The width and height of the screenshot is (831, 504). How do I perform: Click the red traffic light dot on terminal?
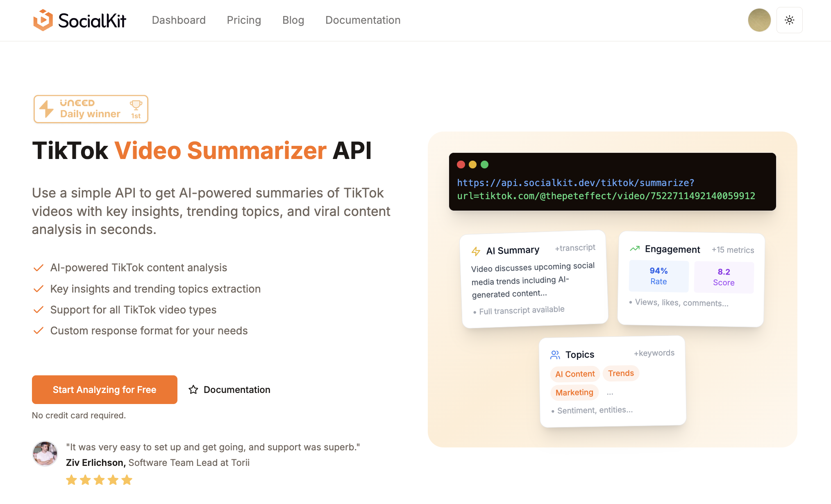(461, 164)
